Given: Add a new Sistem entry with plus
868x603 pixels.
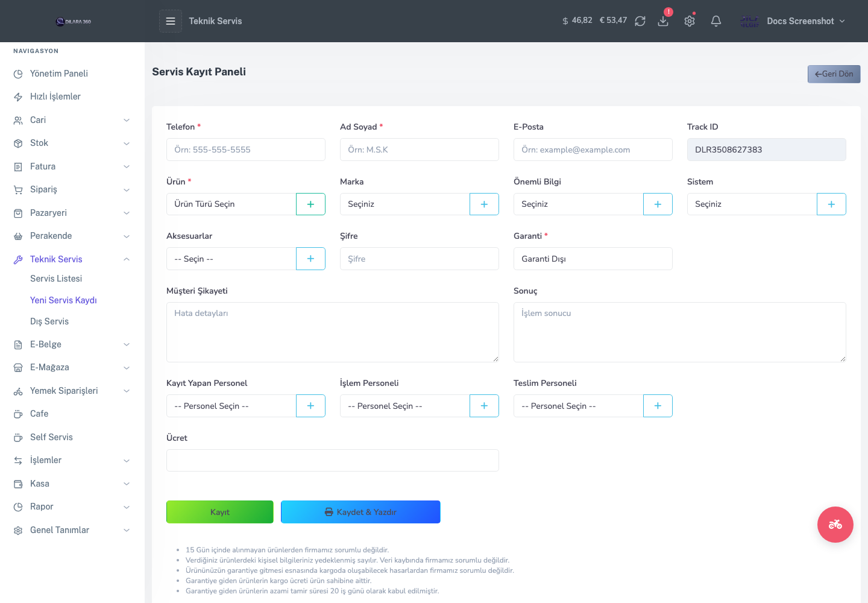Looking at the screenshot, I should click(x=831, y=204).
